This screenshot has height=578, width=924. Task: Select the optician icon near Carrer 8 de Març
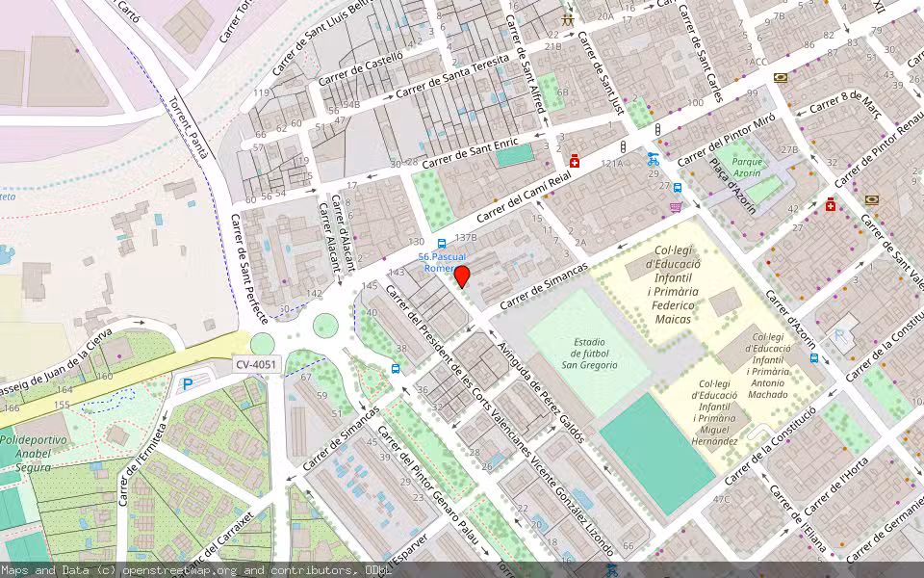pos(780,79)
